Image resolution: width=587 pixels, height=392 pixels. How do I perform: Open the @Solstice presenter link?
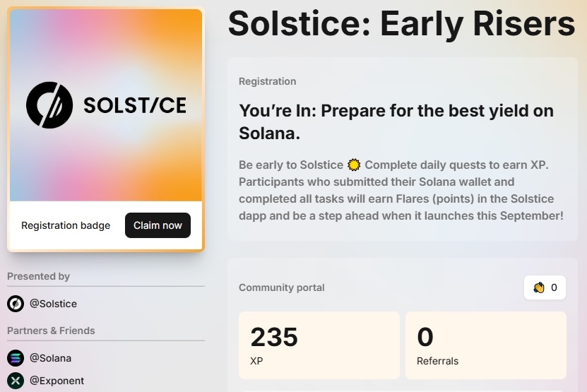click(53, 304)
